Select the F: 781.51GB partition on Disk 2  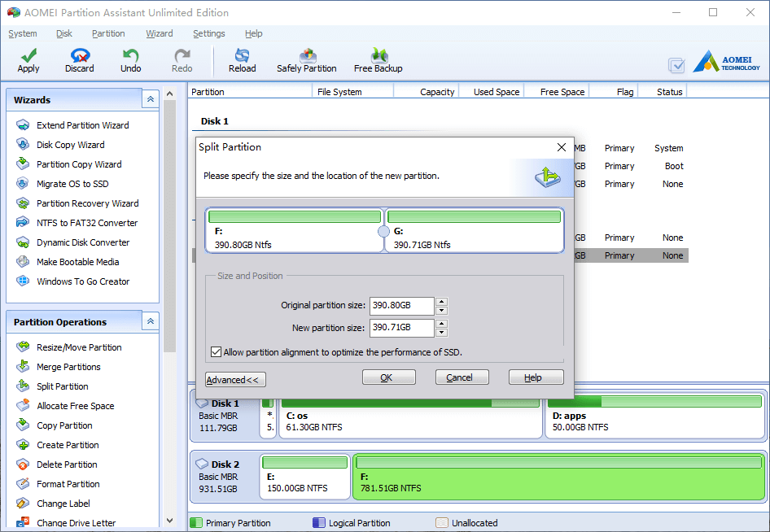[559, 477]
